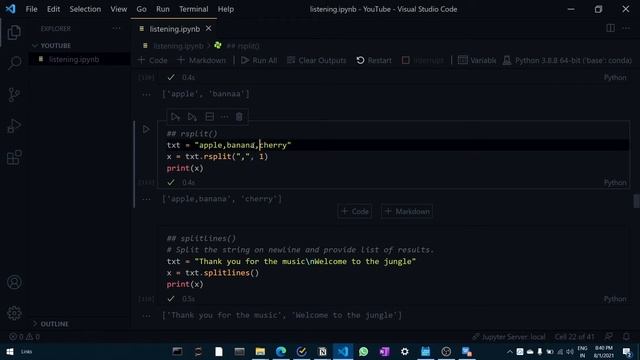
Task: Select Python 3.8.8 kernel picker
Action: 567,60
